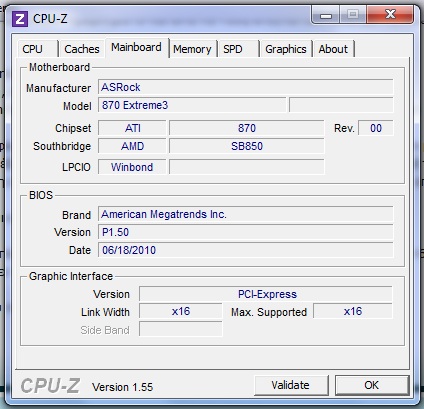
Task: Click the Link Width x16 field
Action: point(180,312)
